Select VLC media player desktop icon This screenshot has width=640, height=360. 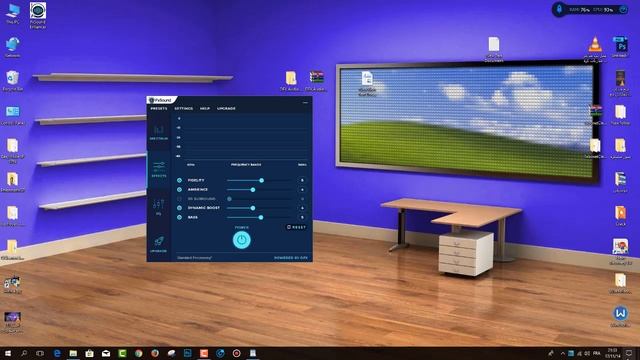[595, 49]
